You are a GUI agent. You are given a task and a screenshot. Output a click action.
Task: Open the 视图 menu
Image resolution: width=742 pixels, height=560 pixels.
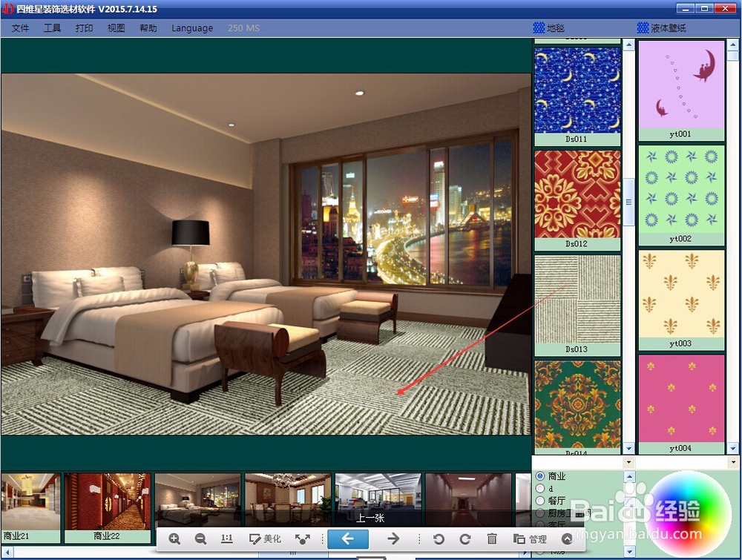116,28
